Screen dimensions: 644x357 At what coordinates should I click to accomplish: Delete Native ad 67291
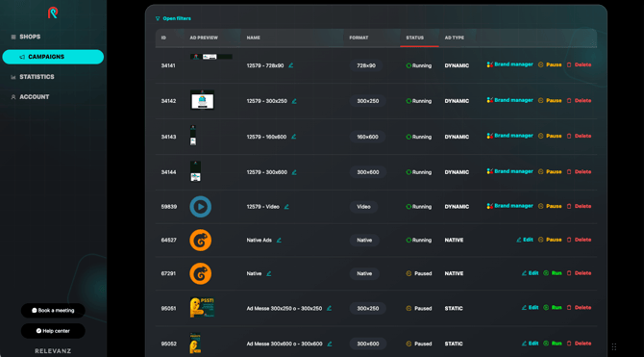tap(579, 273)
